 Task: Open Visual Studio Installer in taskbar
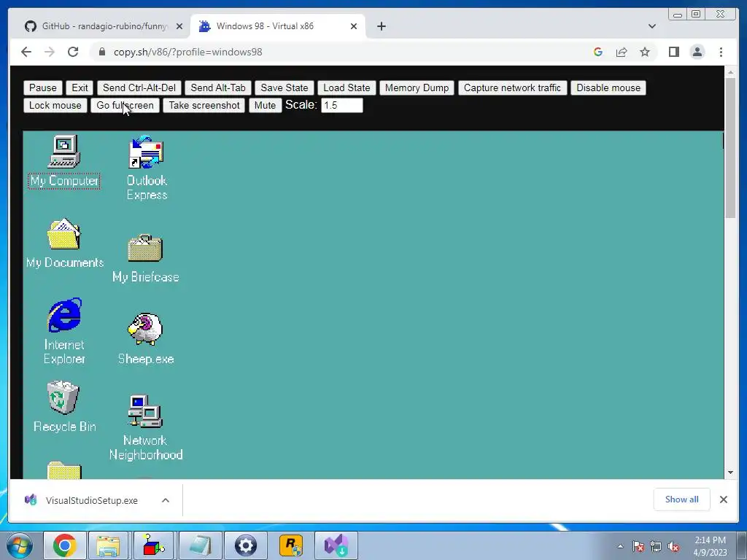pyautogui.click(x=336, y=545)
